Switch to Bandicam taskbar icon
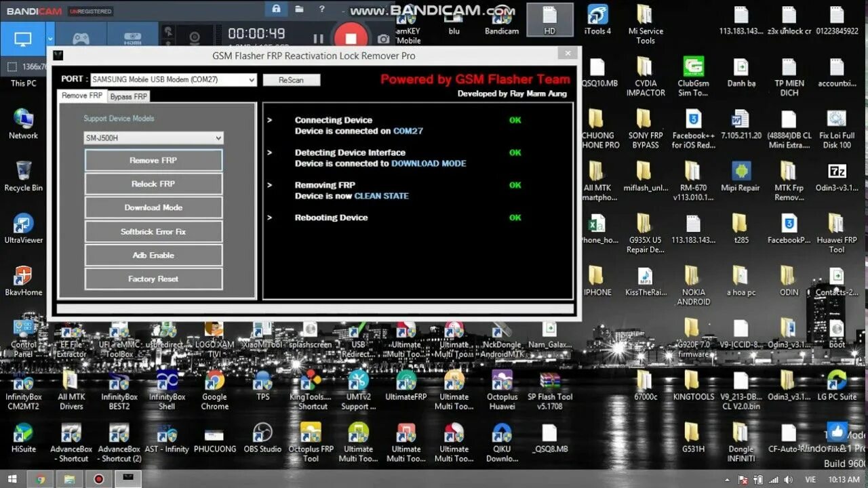Viewport: 868px width, 488px height. coord(99,479)
